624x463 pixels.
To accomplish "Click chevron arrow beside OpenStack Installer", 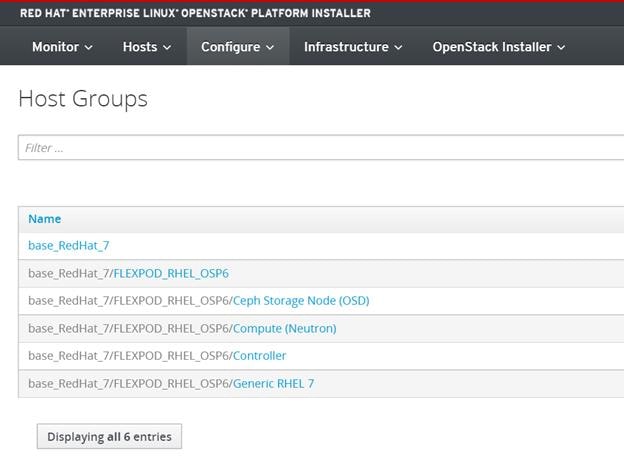I will 561,47.
